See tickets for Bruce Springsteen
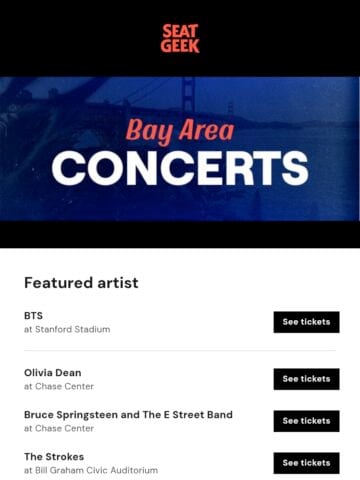The height and width of the screenshot is (480, 360). coord(306,421)
